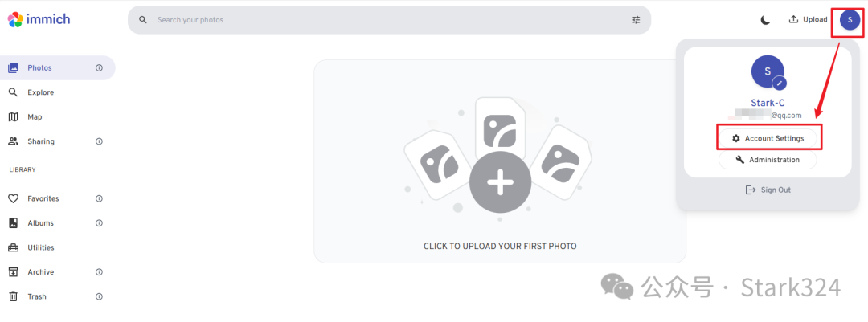Sign Out of the account
868x322 pixels.
point(768,190)
